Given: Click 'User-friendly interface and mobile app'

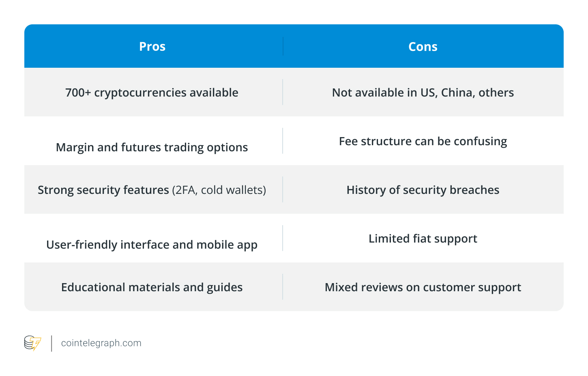Looking at the screenshot, I should click(x=152, y=245).
